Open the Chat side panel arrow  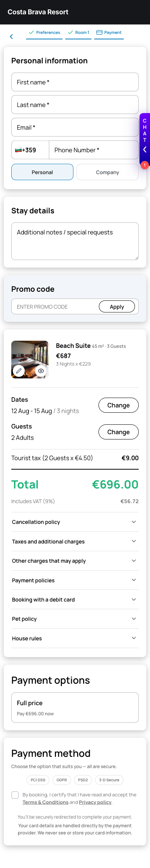[x=145, y=150]
